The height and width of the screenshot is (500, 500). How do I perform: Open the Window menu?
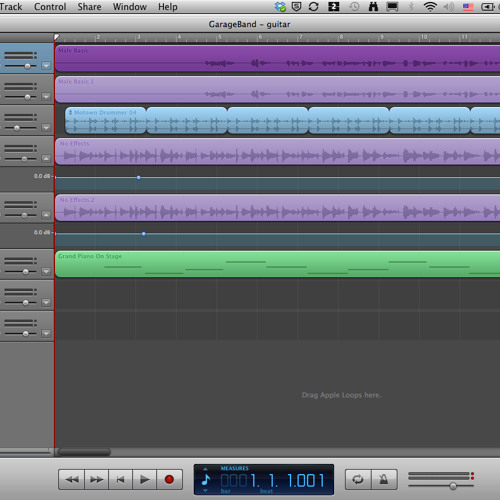coord(130,7)
